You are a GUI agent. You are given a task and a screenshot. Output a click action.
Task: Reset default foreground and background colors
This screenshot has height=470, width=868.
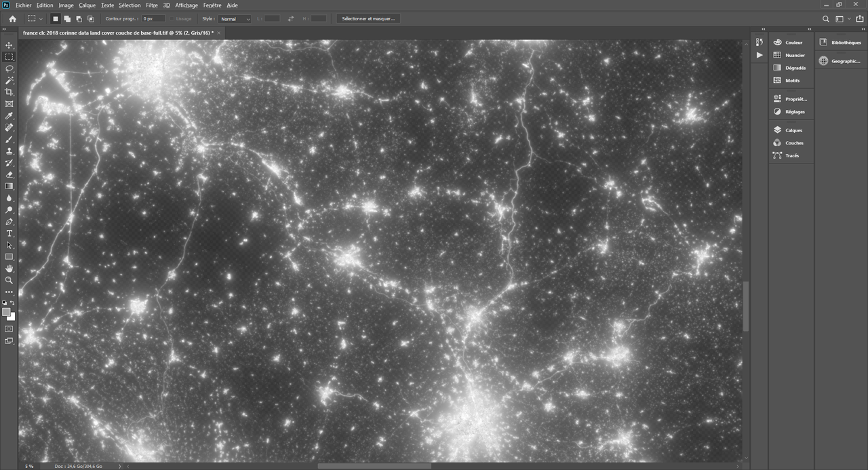point(5,303)
